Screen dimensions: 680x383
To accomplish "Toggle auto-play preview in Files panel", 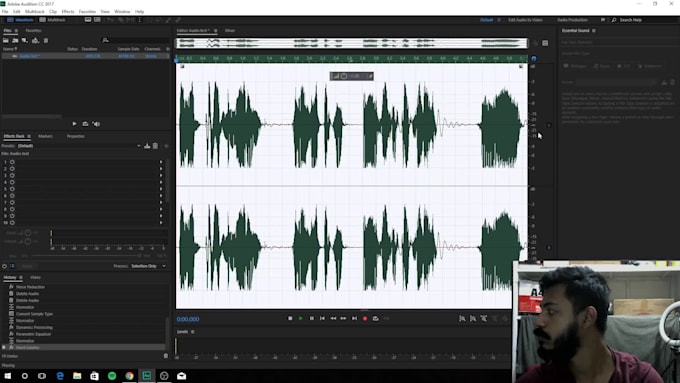I will [x=96, y=124].
